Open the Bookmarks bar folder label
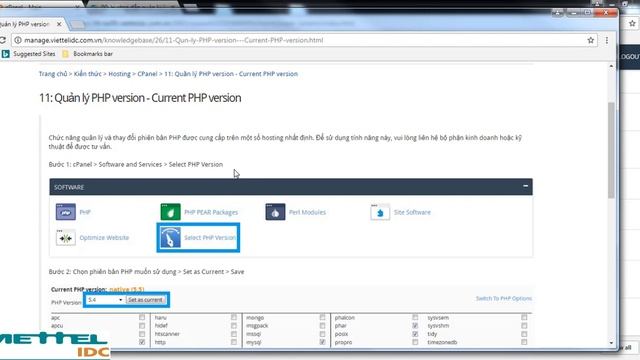 point(93,54)
